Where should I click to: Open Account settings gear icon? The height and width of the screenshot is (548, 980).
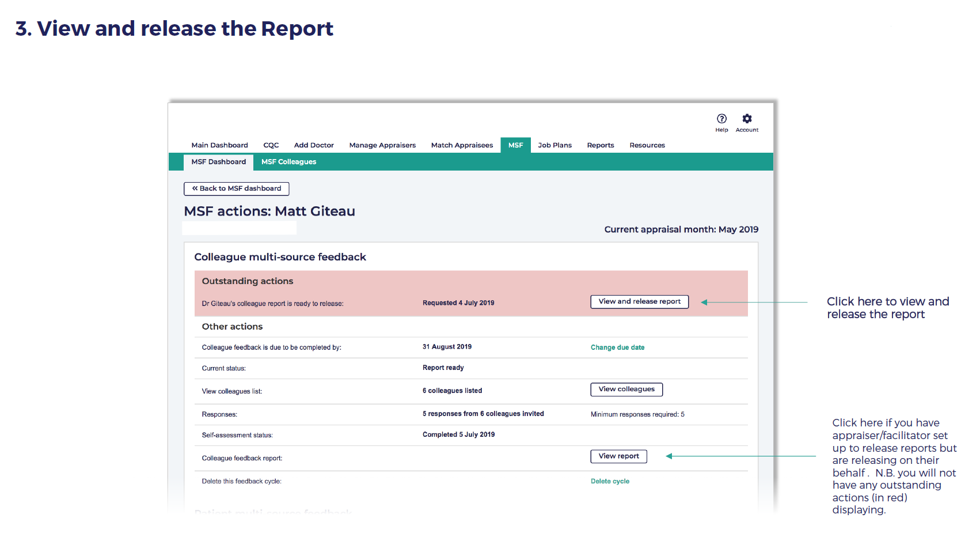point(747,119)
